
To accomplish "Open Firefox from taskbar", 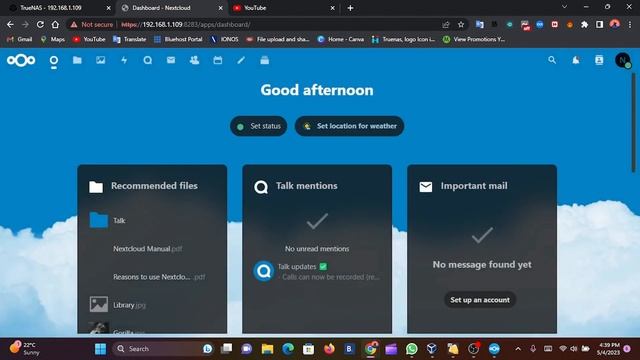I will pyautogui.click(x=329, y=349).
